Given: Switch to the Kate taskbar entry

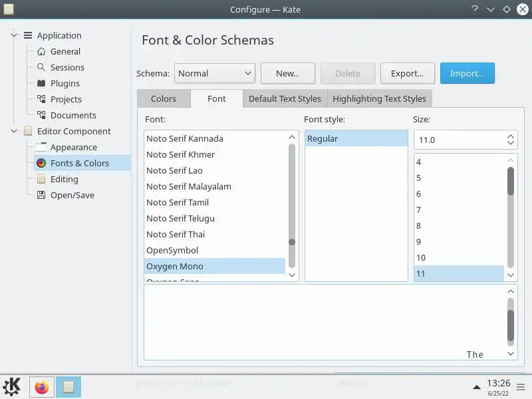Looking at the screenshot, I should pyautogui.click(x=68, y=387).
